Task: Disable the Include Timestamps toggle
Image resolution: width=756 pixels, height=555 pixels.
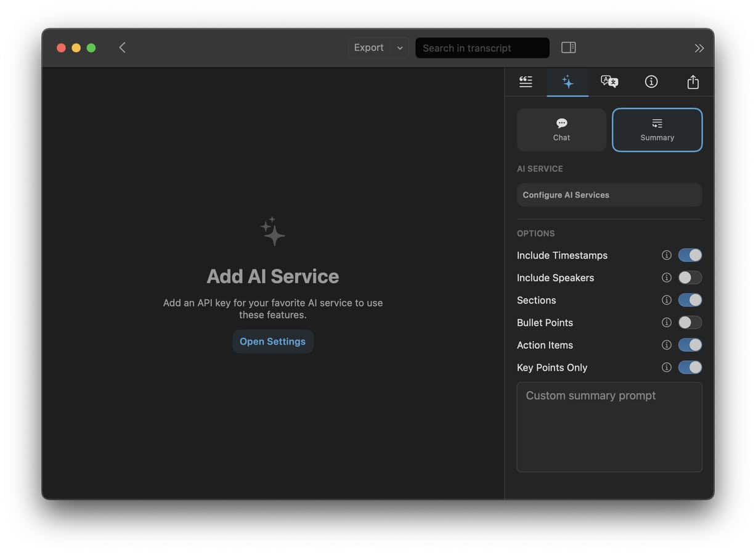Action: tap(689, 255)
